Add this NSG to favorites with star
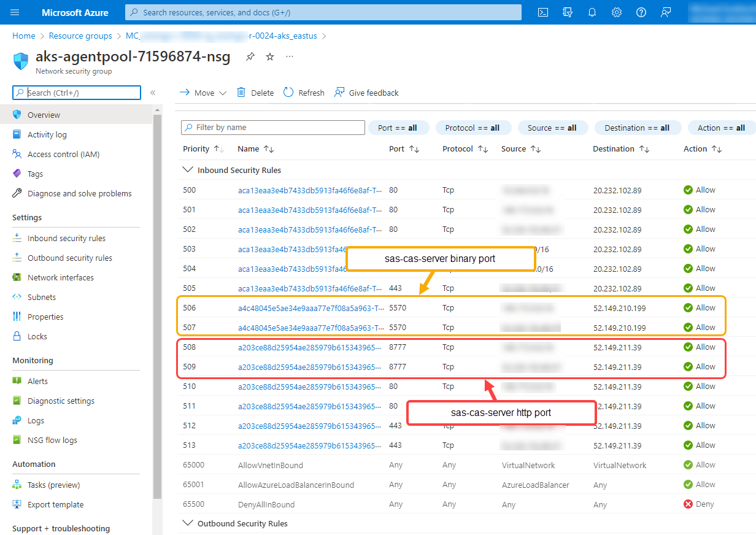 [269, 56]
